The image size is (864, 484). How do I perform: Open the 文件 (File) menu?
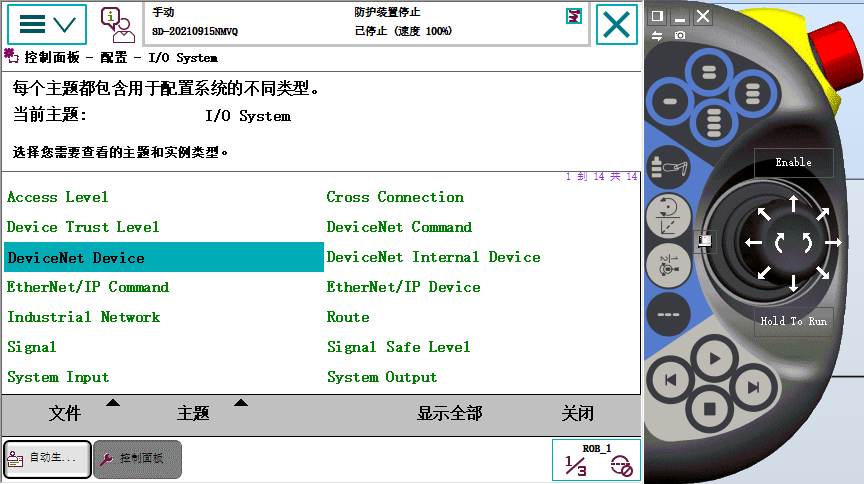pos(64,413)
